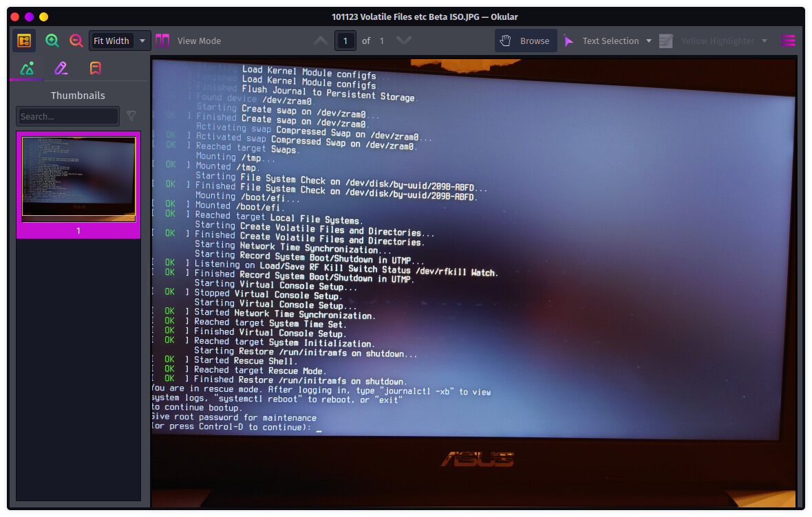The image size is (812, 517).
Task: Click the current page number field
Action: pos(345,41)
